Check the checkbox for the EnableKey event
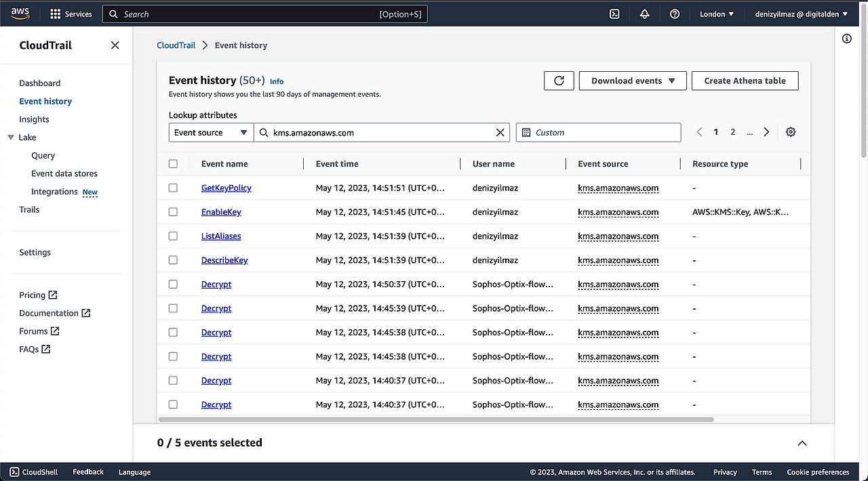 [173, 211]
